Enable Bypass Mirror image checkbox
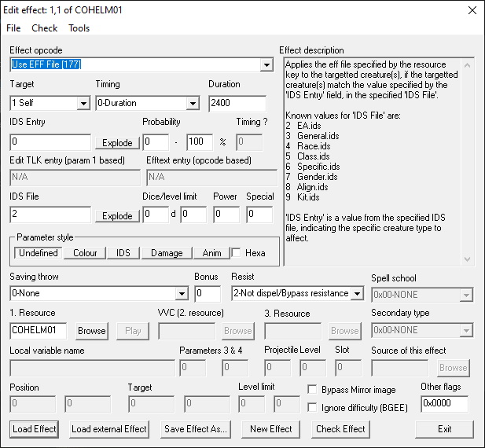This screenshot has height=448, width=485. coord(312,389)
